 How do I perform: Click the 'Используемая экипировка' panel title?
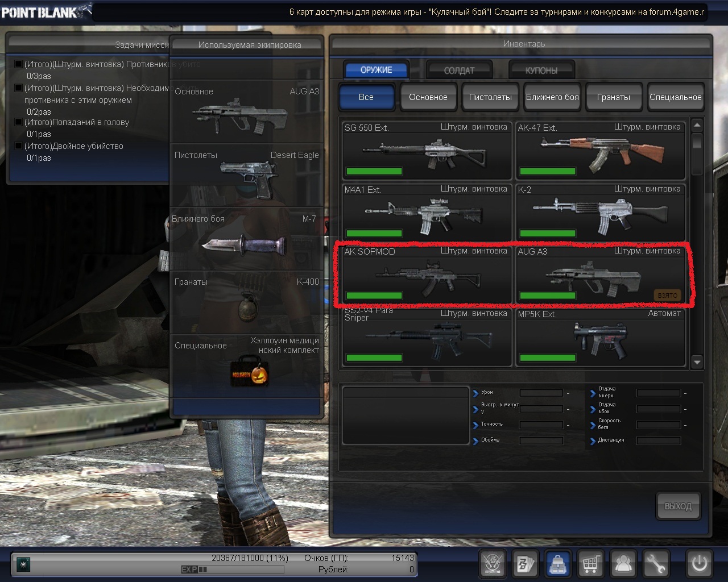[250, 45]
